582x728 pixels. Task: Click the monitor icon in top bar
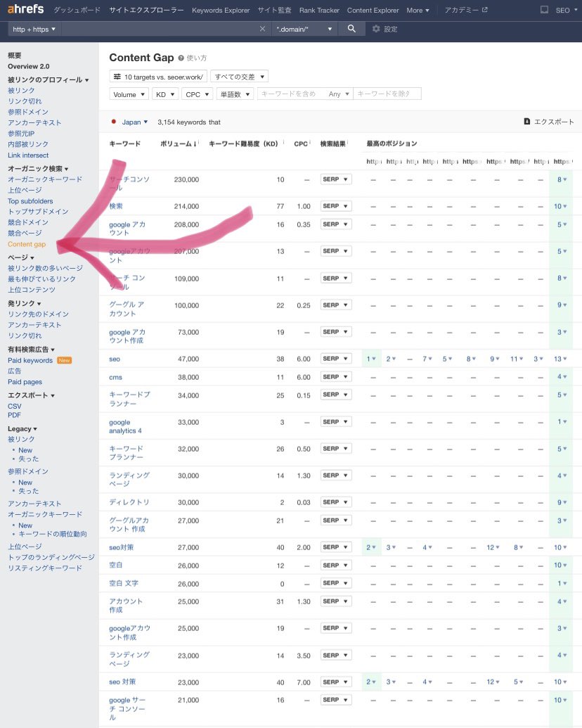point(545,10)
